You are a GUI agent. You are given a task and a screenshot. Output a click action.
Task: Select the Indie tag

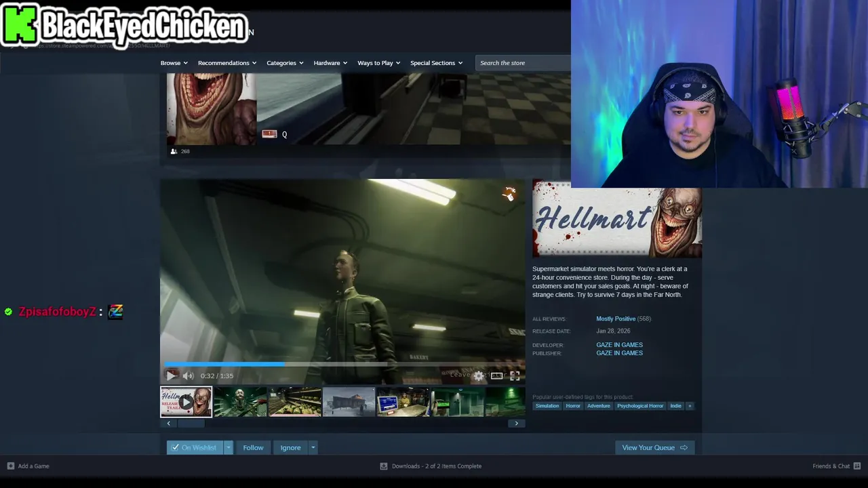point(675,406)
